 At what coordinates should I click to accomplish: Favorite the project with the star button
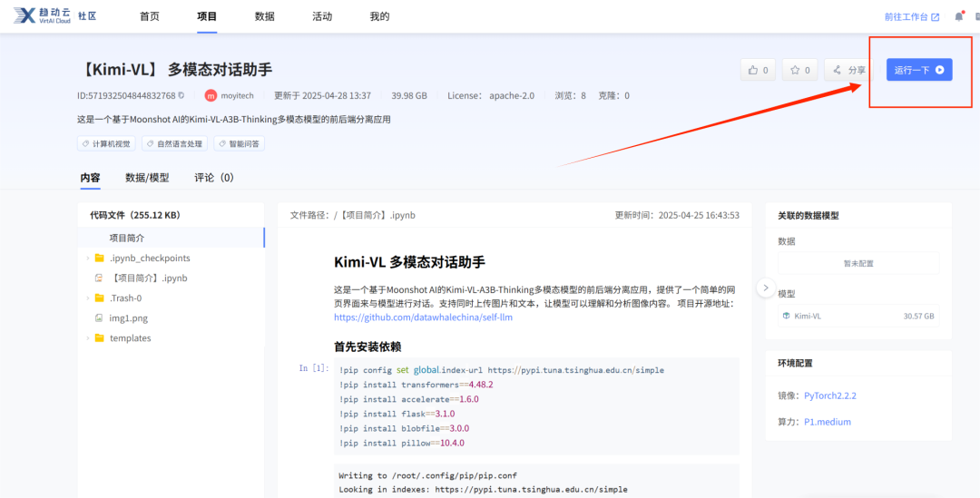coord(800,70)
